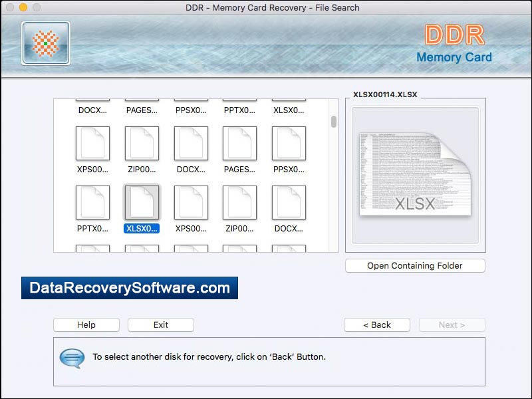The width and height of the screenshot is (532, 399).
Task: Select the PPTX0 file icon in third row
Action: click(x=92, y=203)
